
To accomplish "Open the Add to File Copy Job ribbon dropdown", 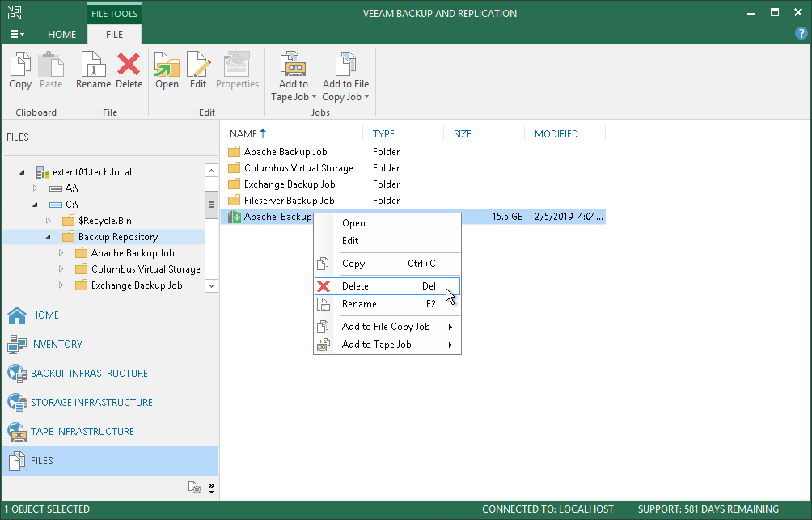I will pos(345,77).
